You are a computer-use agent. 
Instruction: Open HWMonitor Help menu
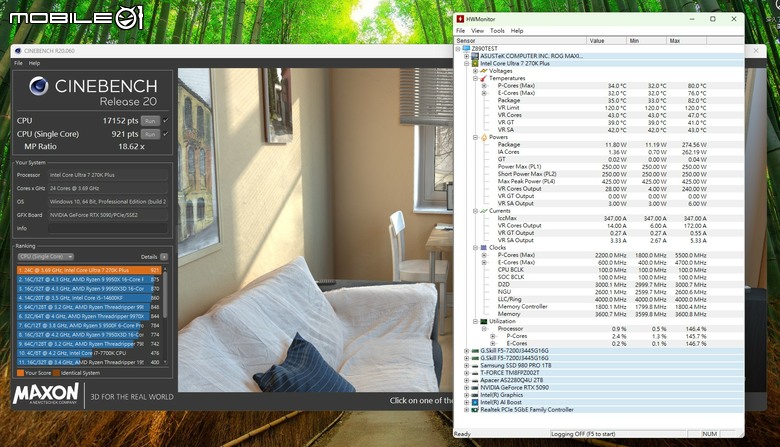point(517,31)
